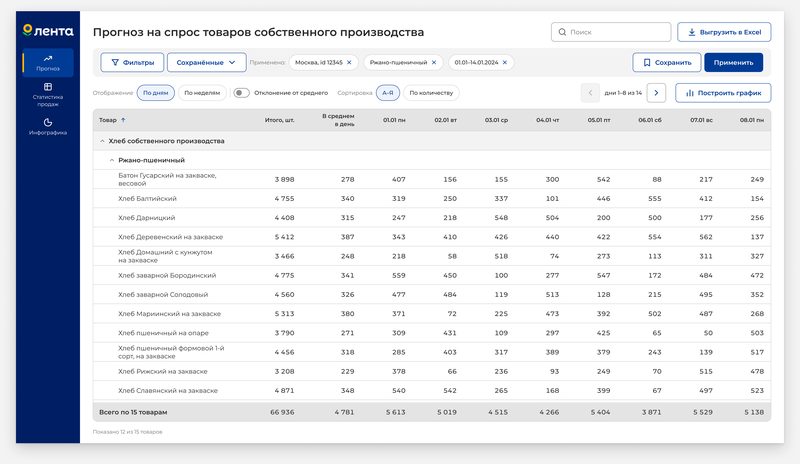This screenshot has width=800, height=464.
Task: Remove the Ржано-пшеничный filter chip
Action: click(x=434, y=62)
